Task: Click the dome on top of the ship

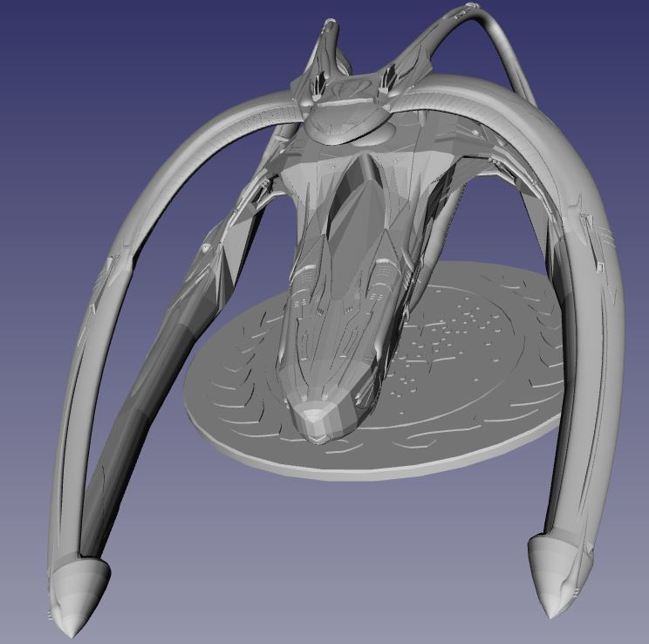Action: tap(347, 121)
